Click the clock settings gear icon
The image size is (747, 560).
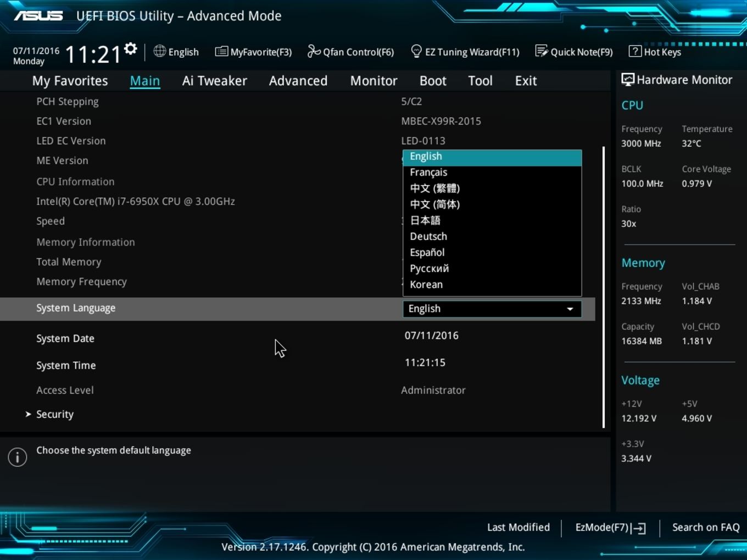[131, 49]
